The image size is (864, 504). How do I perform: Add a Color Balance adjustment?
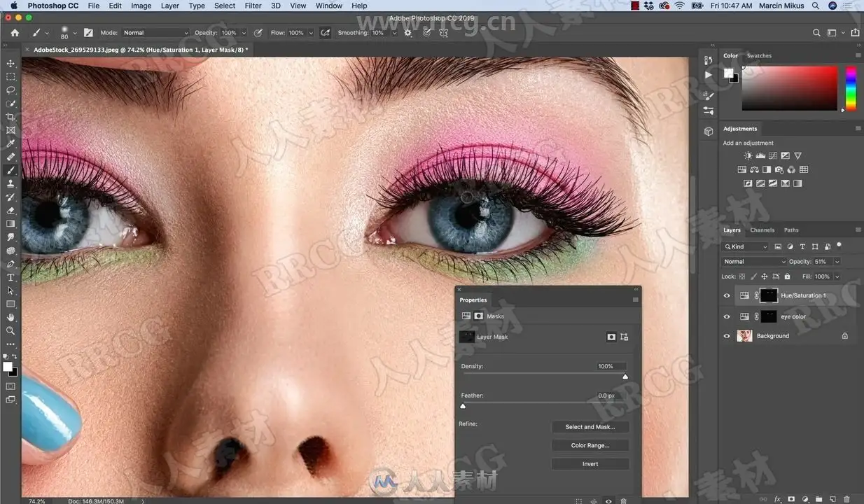(754, 169)
